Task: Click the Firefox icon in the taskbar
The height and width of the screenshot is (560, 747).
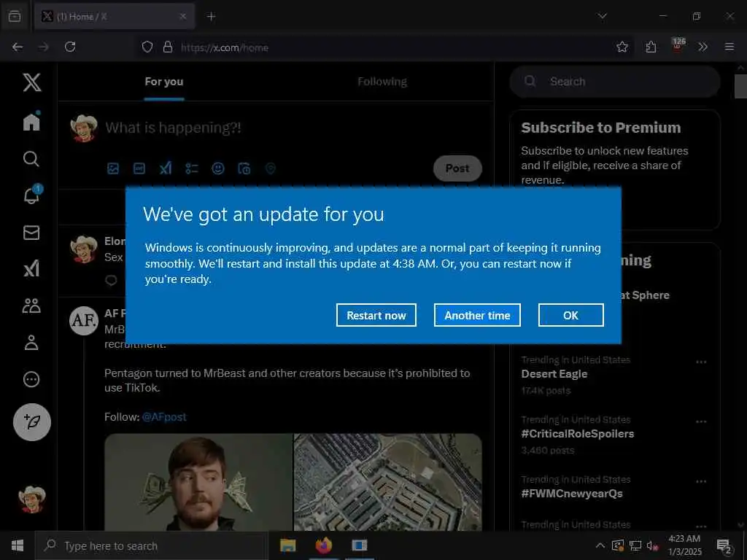Action: (323, 545)
